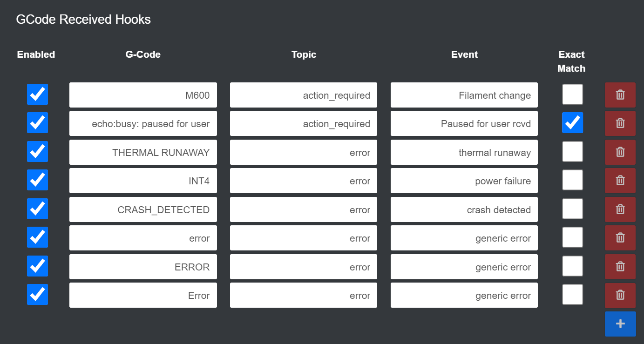Edit the 'Filament change' Event field

pyautogui.click(x=464, y=95)
